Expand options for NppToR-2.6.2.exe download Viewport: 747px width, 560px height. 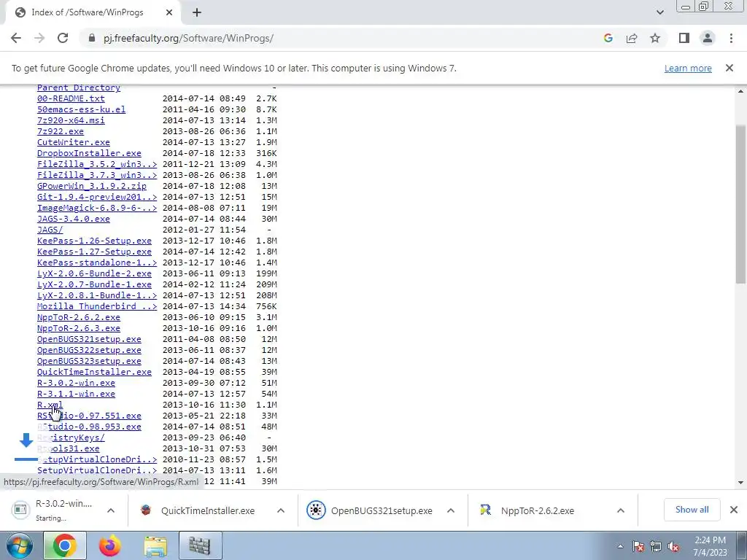(x=620, y=510)
